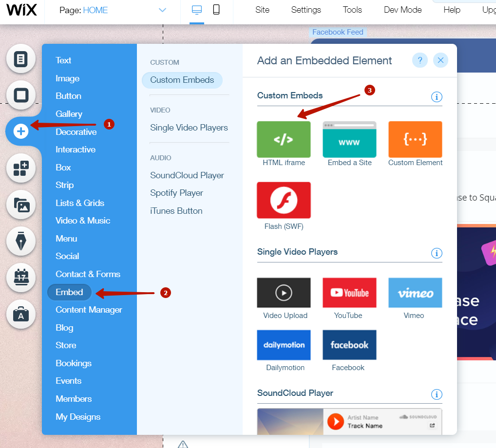Image resolution: width=496 pixels, height=448 pixels.
Task: Open the Menus & Pages panel
Action: coord(21,58)
